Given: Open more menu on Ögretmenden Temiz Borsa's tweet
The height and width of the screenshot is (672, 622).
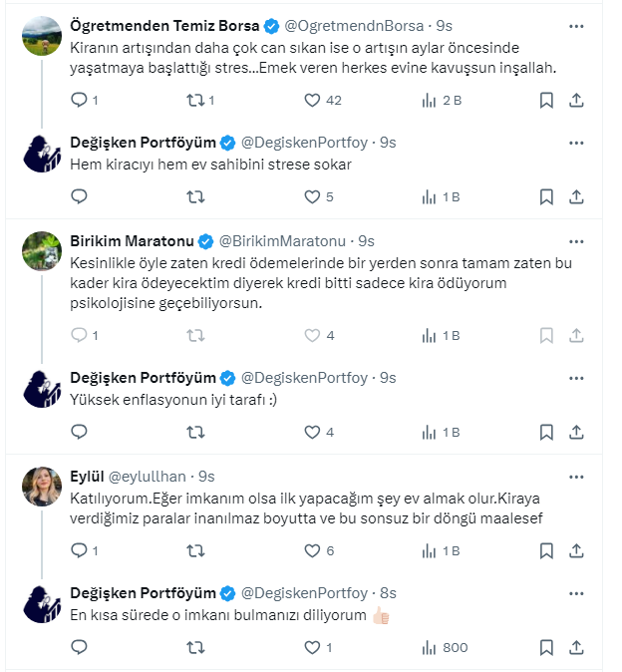Looking at the screenshot, I should [576, 25].
